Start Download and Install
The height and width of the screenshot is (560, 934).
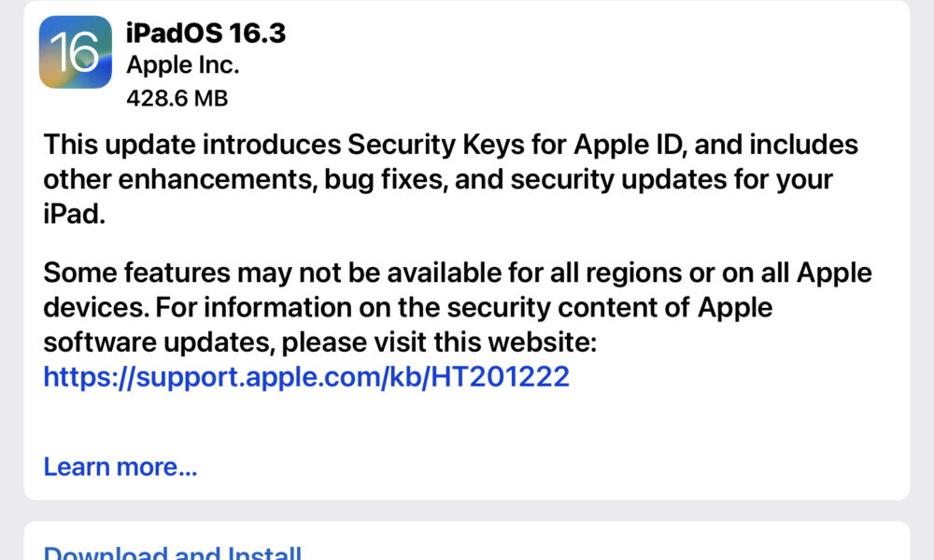pos(172,553)
